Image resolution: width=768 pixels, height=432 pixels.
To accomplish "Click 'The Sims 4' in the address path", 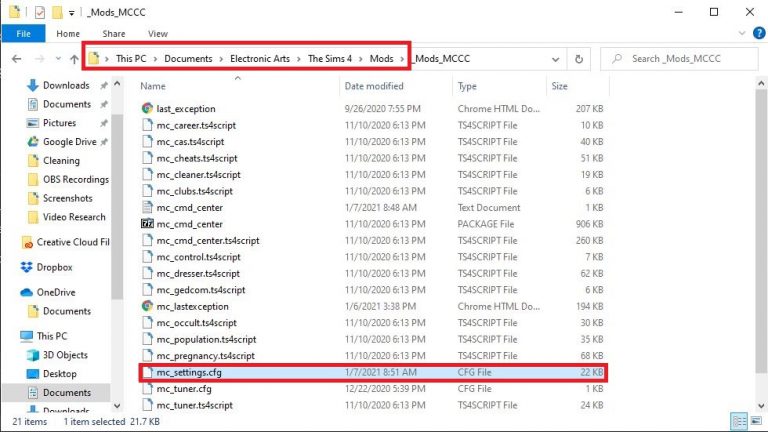I will pos(330,58).
